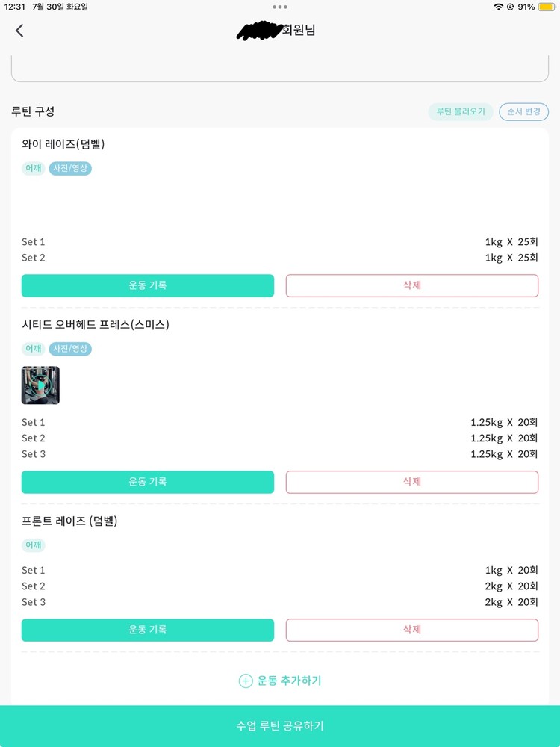Delete the 시티드 오버헤드 프레스(스미스) exercise

(x=412, y=482)
